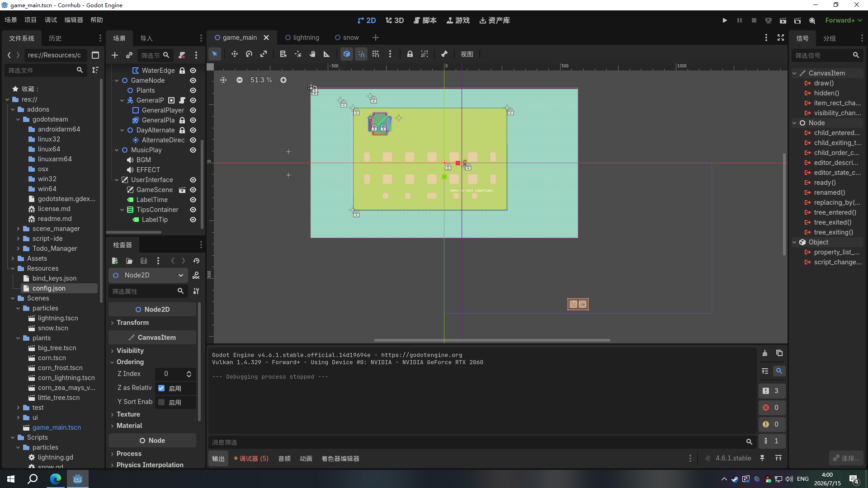Collapse the MusicPlay node in scene tree
This screenshot has width=868, height=488.
(117, 150)
